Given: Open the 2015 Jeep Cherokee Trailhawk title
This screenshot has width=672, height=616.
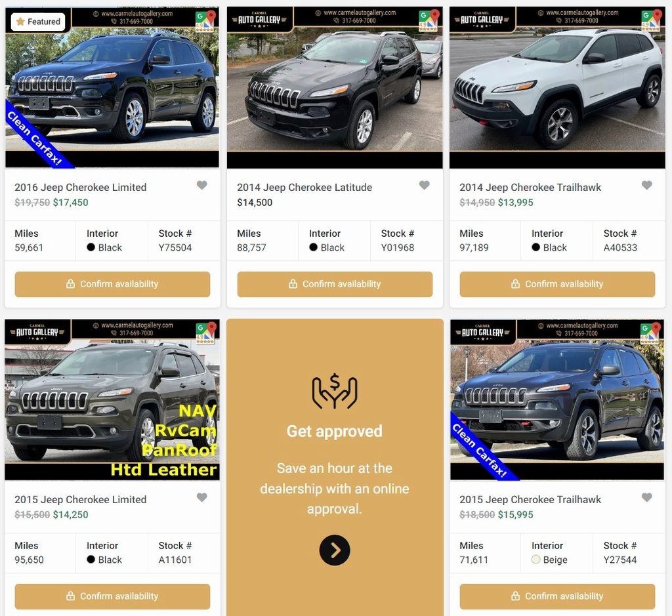Looking at the screenshot, I should (x=530, y=499).
